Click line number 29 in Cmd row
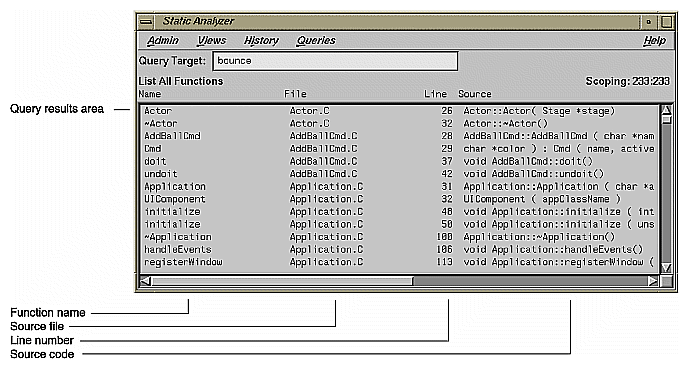Image resolution: width=689 pixels, height=369 pixels. [x=447, y=149]
